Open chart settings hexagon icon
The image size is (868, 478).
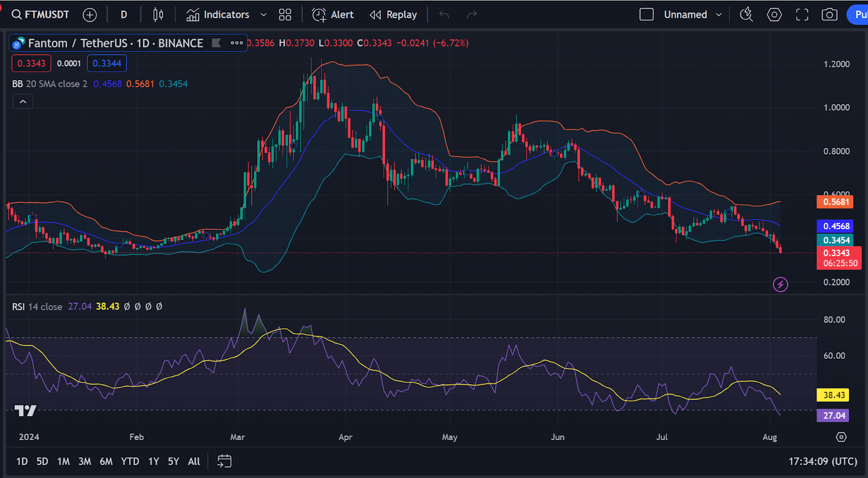pyautogui.click(x=774, y=15)
